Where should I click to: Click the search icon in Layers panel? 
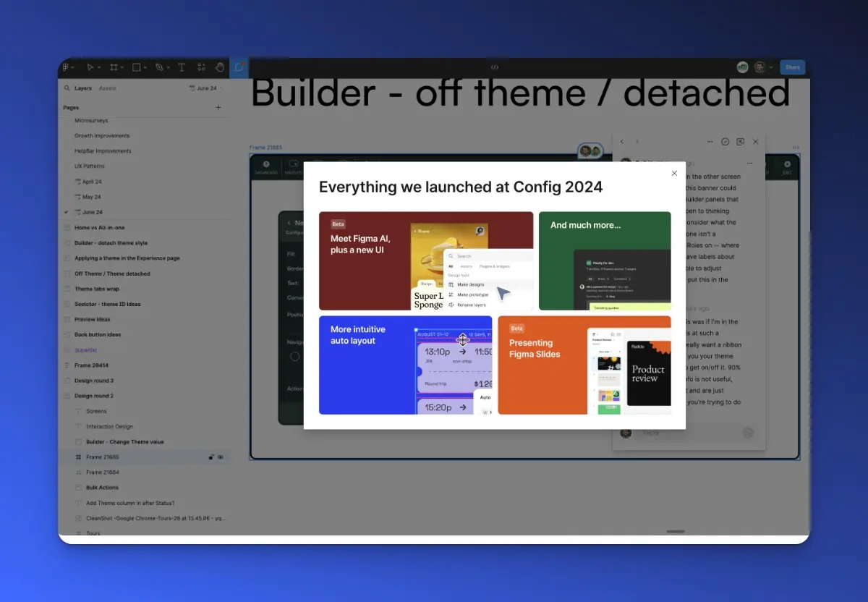[67, 88]
